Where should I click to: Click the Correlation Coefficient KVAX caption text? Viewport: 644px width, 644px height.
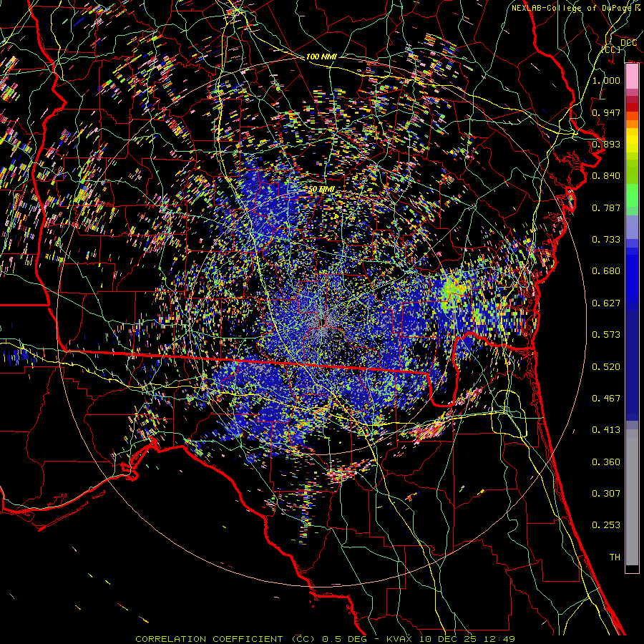coord(325,639)
